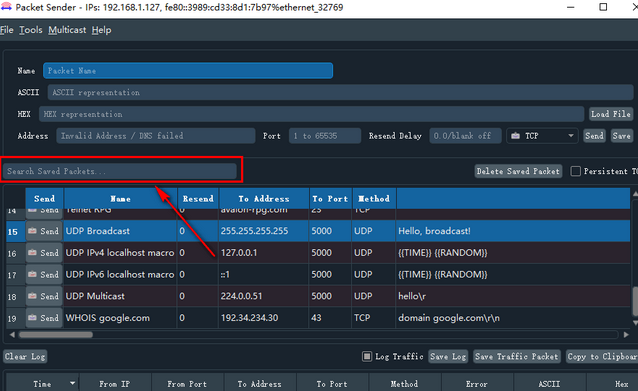Screen dimensions: 638x391
Task: Send the UDP IPv6 localhost macro packet
Action: pos(44,275)
